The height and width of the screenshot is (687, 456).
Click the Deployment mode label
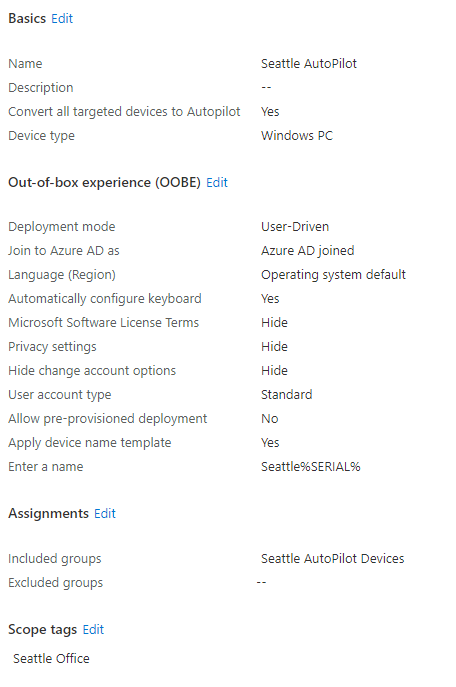tap(61, 227)
